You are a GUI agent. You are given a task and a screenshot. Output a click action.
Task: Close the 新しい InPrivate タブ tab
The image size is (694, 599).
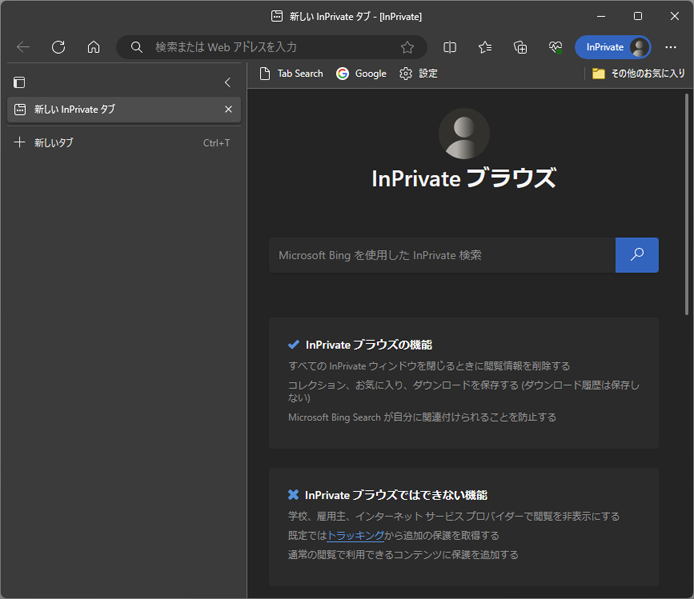(228, 109)
